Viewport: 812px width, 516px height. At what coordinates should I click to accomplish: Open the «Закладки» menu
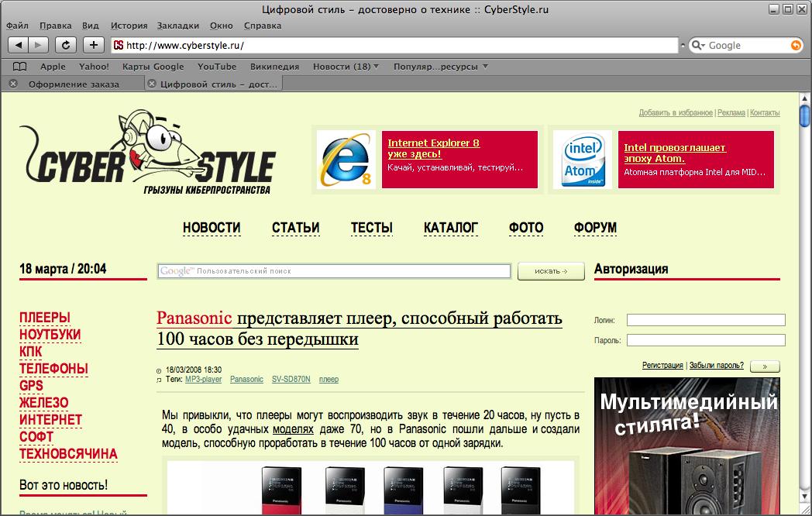(x=177, y=25)
